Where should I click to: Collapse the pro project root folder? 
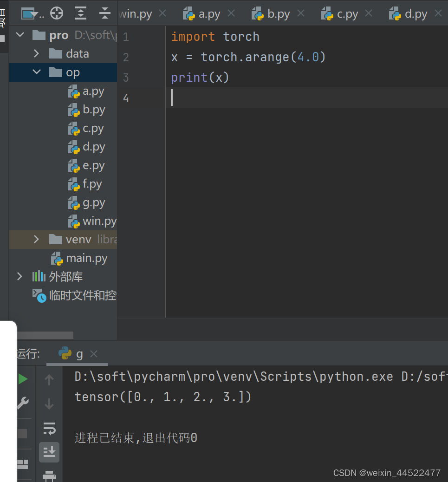coord(20,35)
